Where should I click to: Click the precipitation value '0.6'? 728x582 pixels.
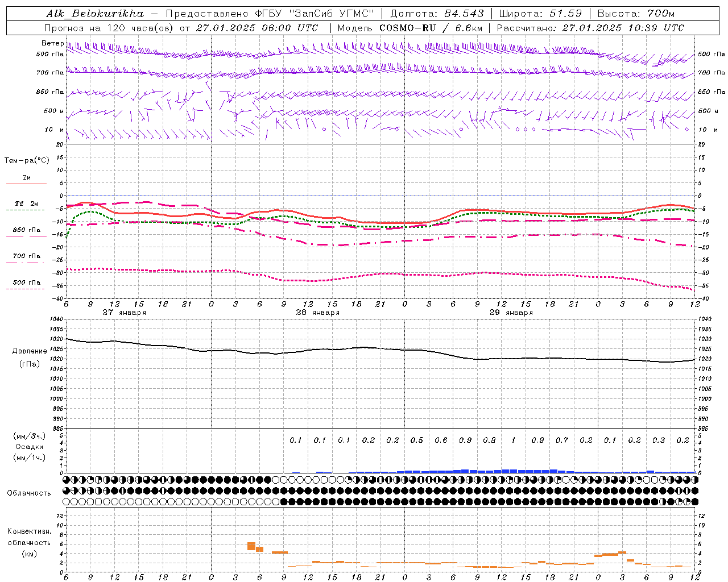(441, 440)
